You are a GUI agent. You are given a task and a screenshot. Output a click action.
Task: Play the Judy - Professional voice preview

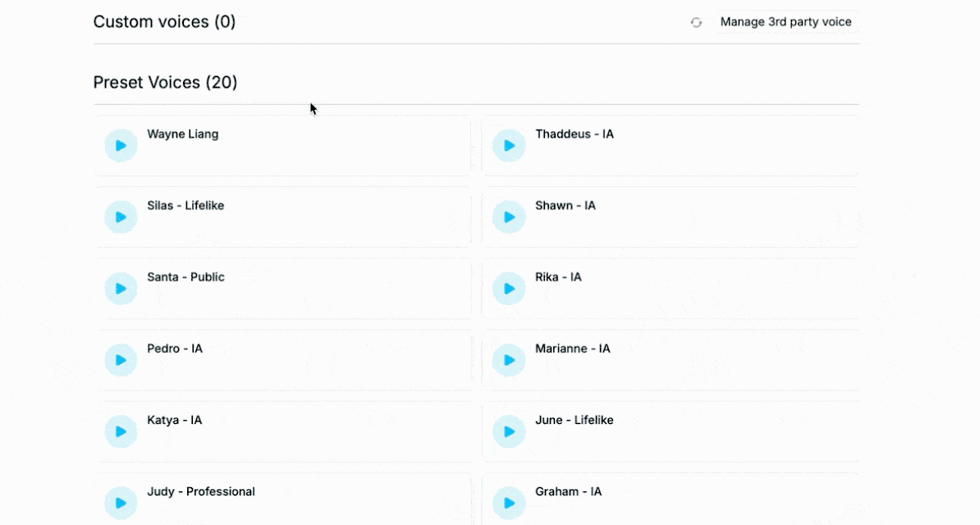point(121,503)
